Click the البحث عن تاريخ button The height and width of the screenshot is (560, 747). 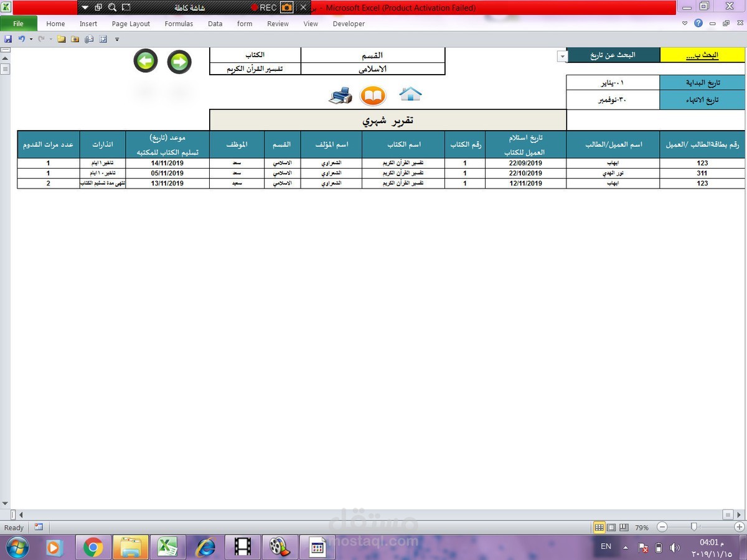tap(613, 55)
